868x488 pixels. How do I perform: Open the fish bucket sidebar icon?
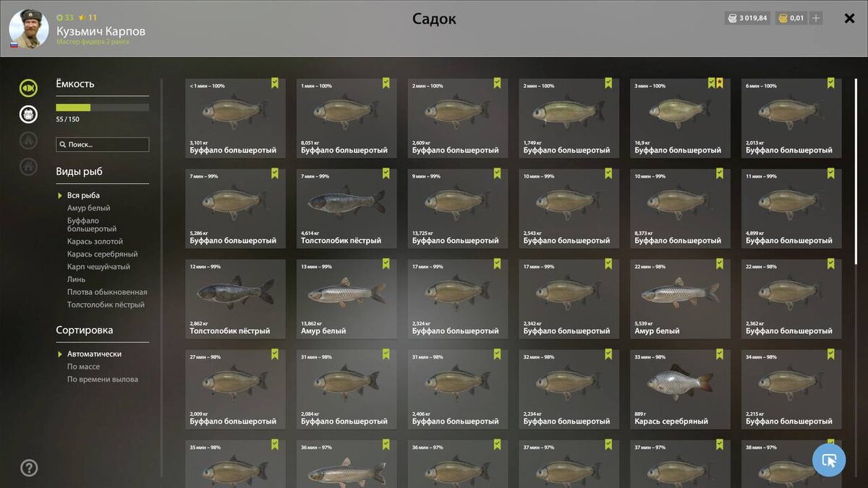point(28,114)
